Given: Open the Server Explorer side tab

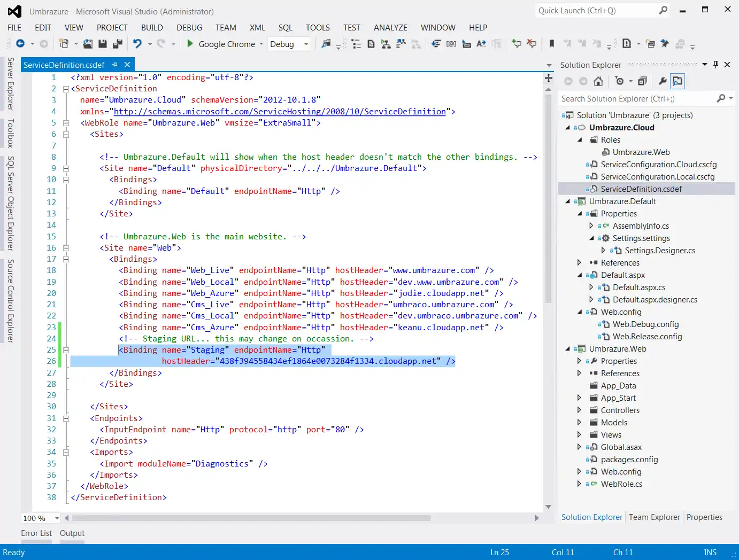Looking at the screenshot, I should click(x=10, y=83).
